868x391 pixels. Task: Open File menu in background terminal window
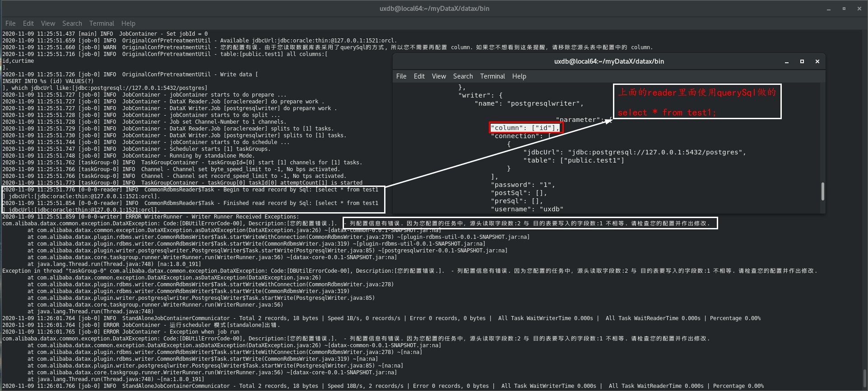pos(10,23)
